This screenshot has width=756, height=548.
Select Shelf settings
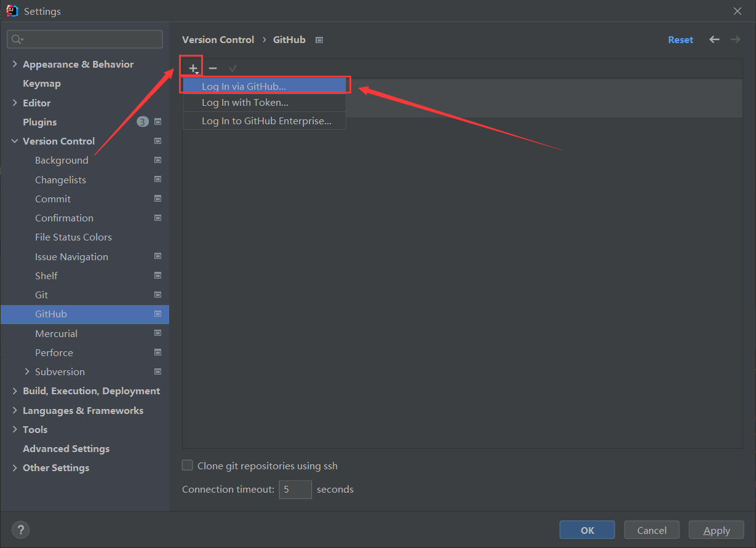click(46, 276)
